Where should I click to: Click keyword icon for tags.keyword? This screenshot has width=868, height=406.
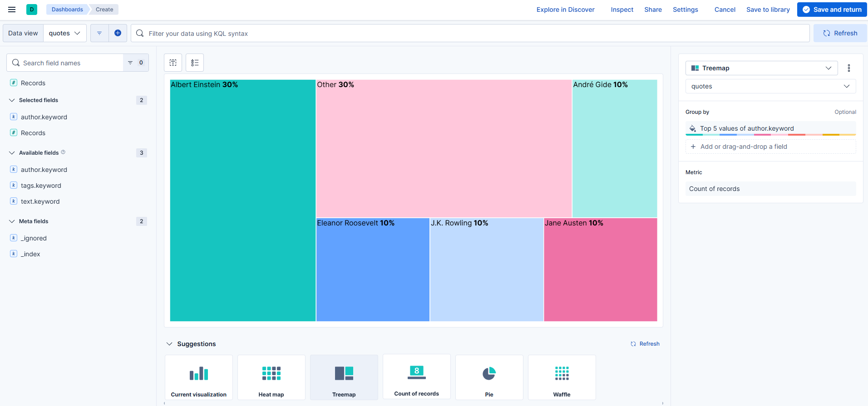tap(14, 185)
